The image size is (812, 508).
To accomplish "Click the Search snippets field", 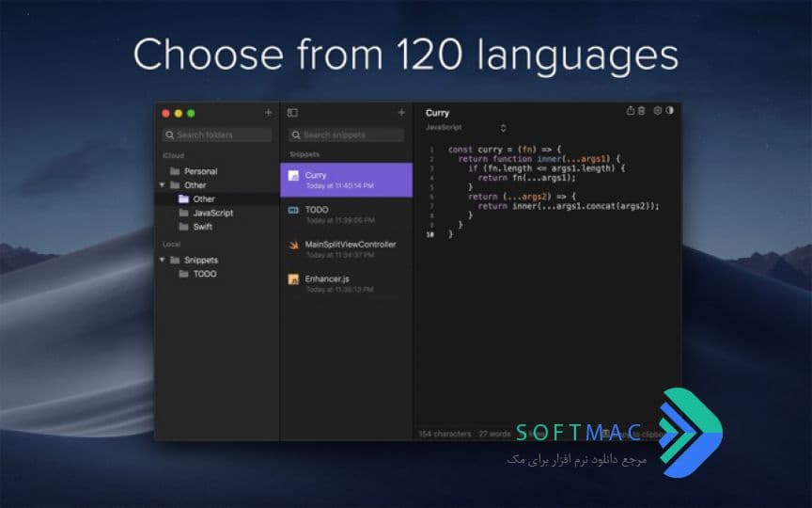I will pyautogui.click(x=347, y=135).
